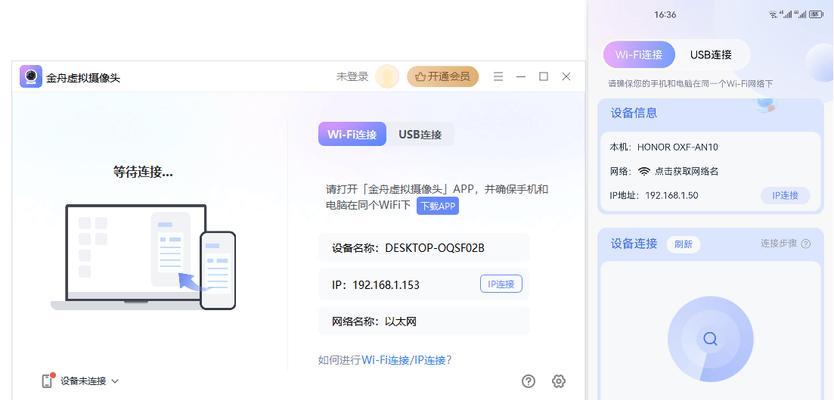
Task: Click the 未登录 login text
Action: 352,77
